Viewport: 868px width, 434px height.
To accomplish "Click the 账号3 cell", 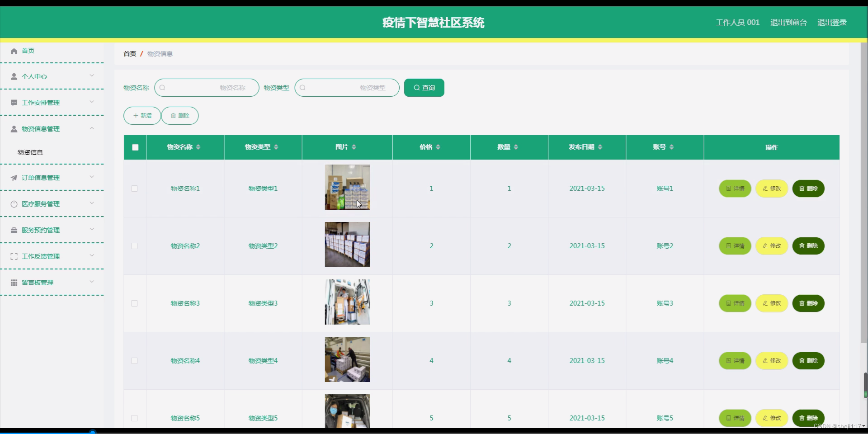I will [x=665, y=303].
